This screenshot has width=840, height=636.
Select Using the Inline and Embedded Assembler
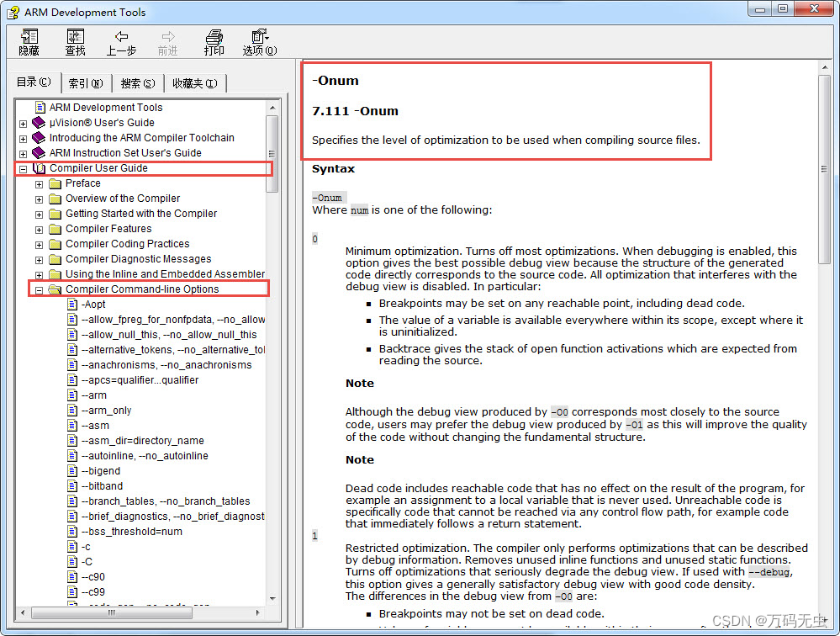click(x=165, y=273)
